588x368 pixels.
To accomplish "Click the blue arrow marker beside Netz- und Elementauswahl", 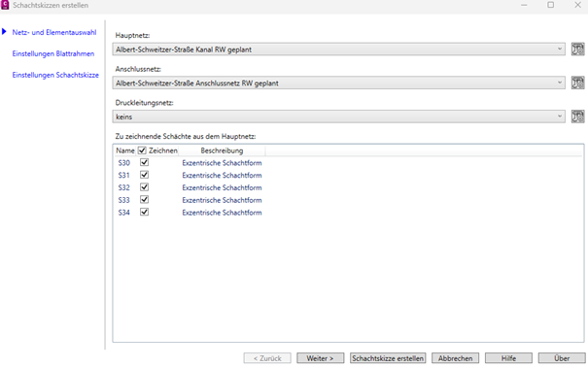I will [x=4, y=32].
